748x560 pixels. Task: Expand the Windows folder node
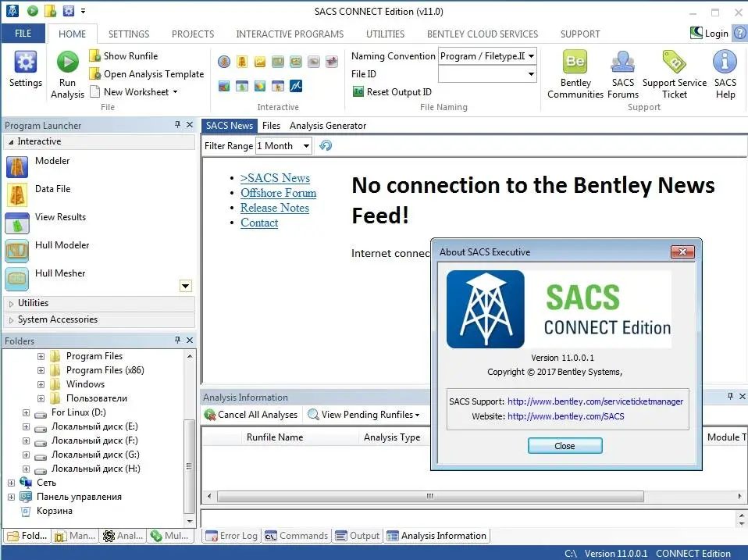41,384
